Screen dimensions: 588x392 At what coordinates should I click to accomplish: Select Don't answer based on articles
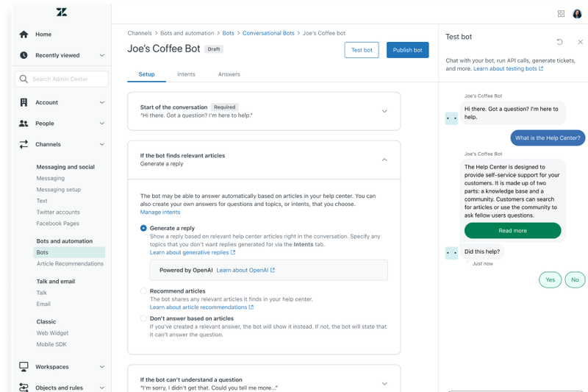143,318
